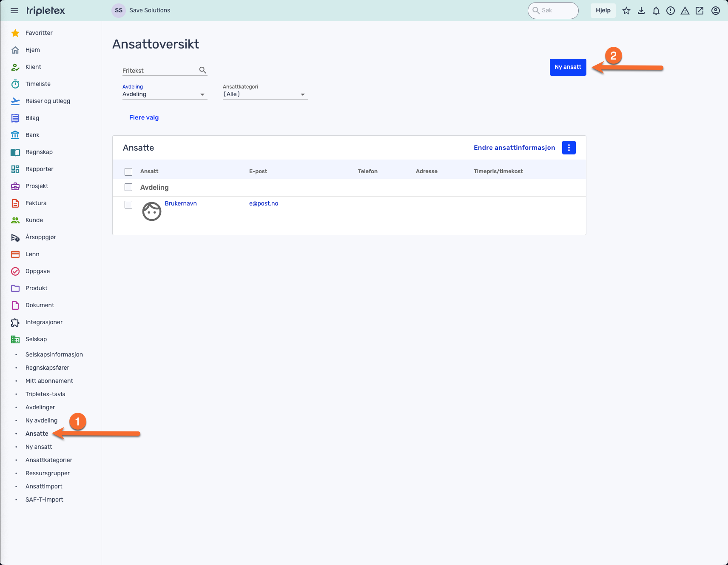
Task: Click the Søk search field
Action: (556, 11)
